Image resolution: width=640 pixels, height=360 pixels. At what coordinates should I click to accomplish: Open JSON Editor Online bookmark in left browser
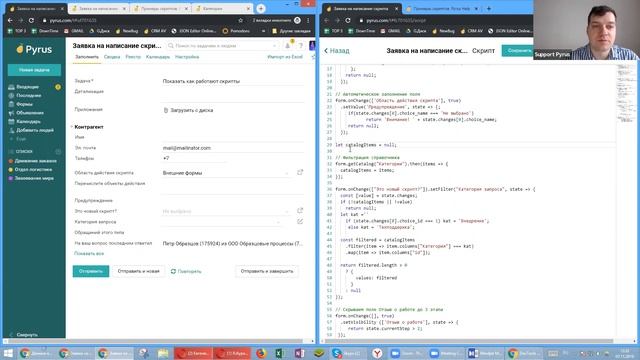point(194,31)
